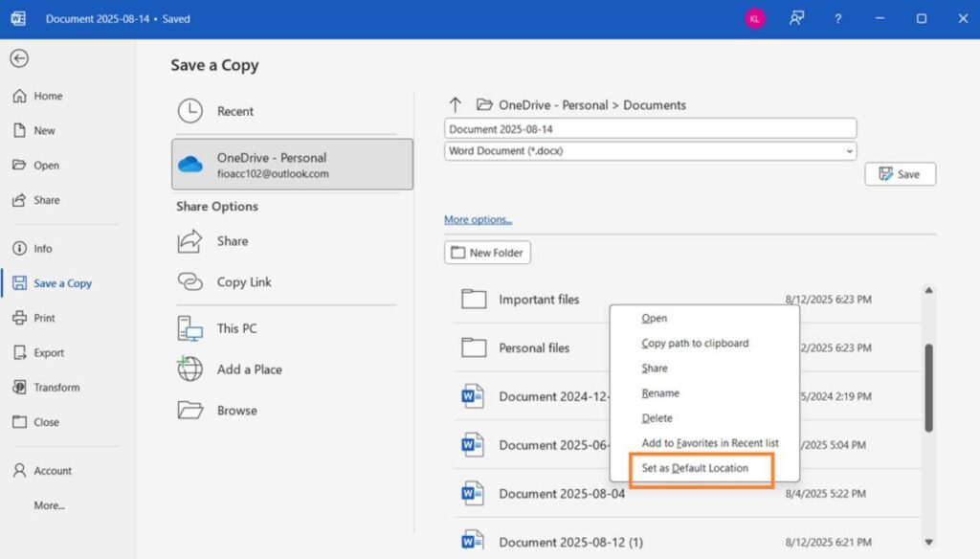Click the This PC computer icon
This screenshot has width=980, height=559.
coord(190,328)
